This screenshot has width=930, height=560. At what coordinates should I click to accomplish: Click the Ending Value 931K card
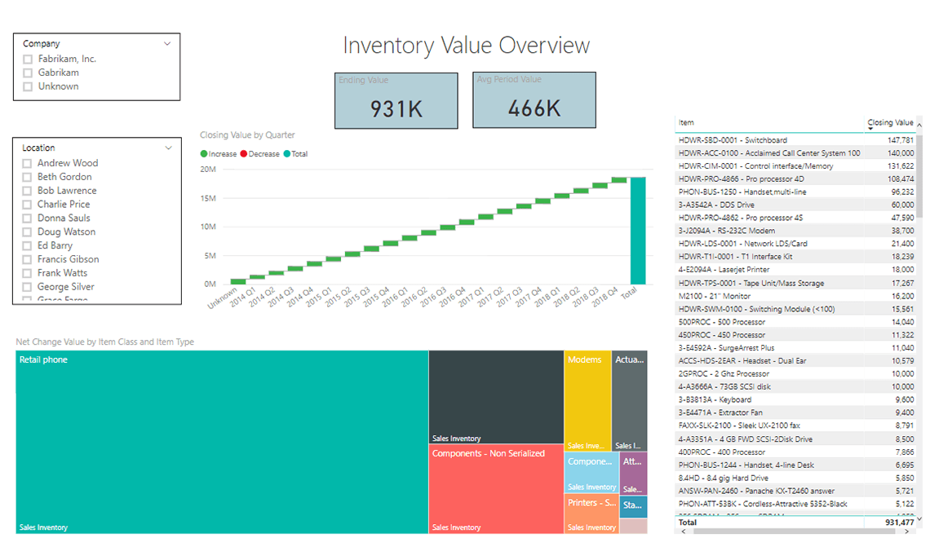396,101
